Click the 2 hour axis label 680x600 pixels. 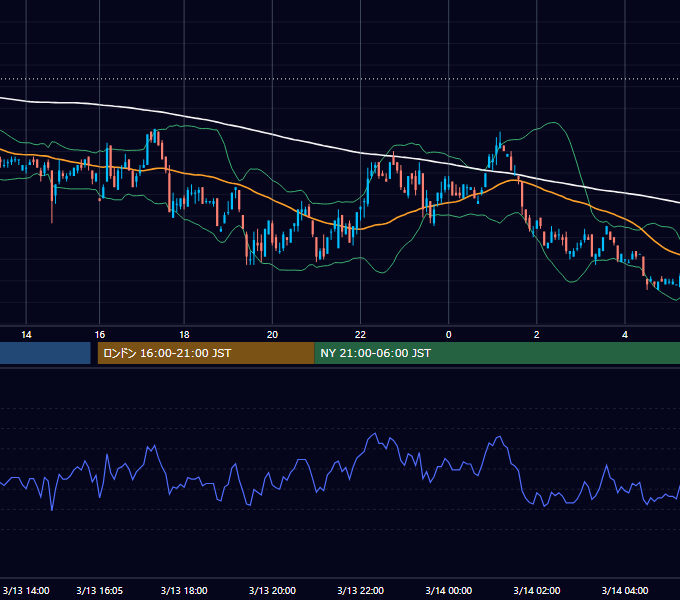click(x=536, y=335)
